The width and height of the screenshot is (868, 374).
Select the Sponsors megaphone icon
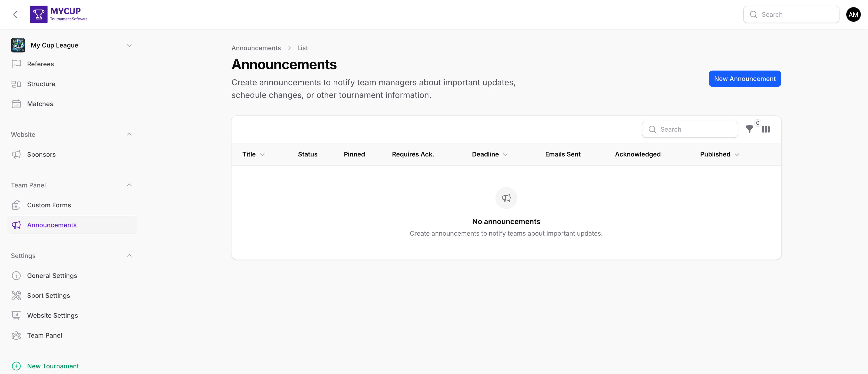(x=16, y=154)
